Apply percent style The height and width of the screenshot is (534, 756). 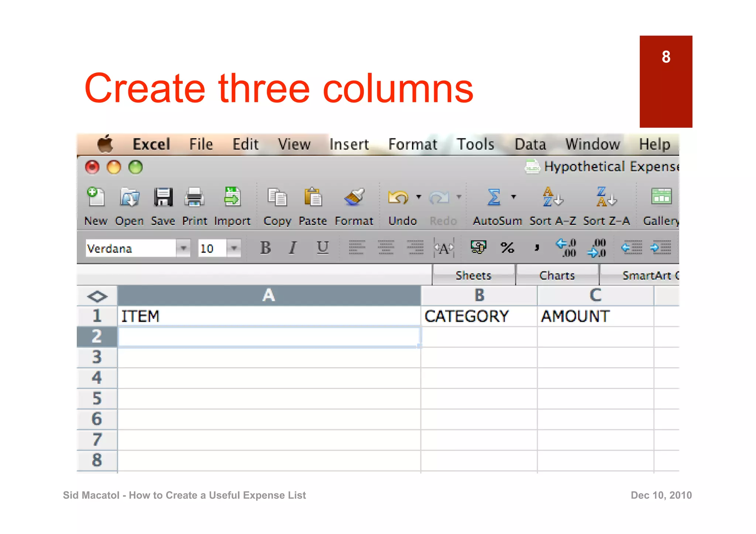tap(507, 247)
